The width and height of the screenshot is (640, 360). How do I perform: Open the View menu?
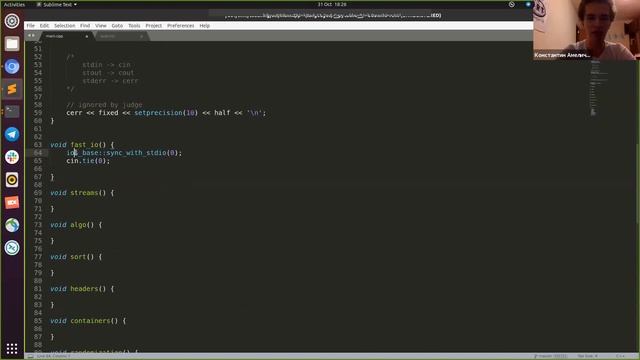pos(101,26)
